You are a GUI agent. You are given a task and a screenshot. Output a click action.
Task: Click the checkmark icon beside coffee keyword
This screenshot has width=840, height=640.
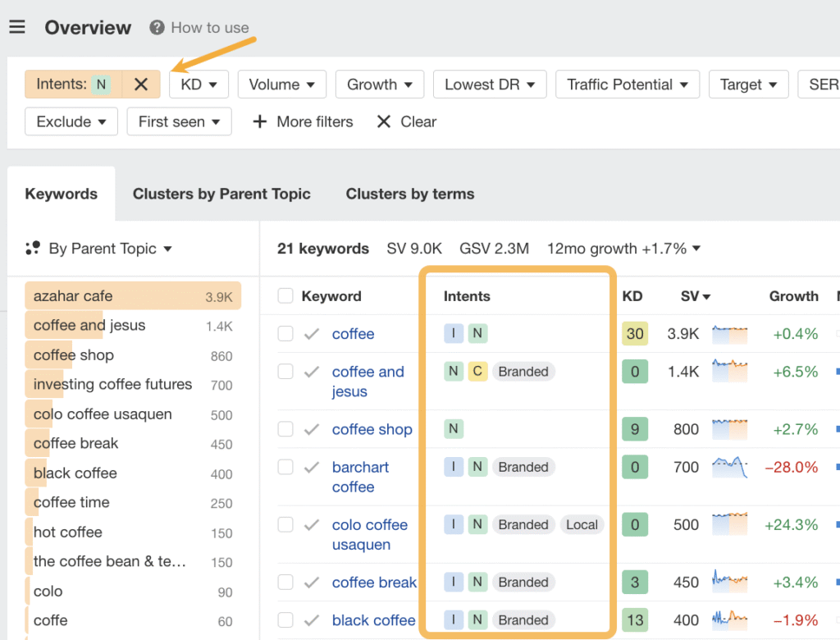pyautogui.click(x=312, y=334)
